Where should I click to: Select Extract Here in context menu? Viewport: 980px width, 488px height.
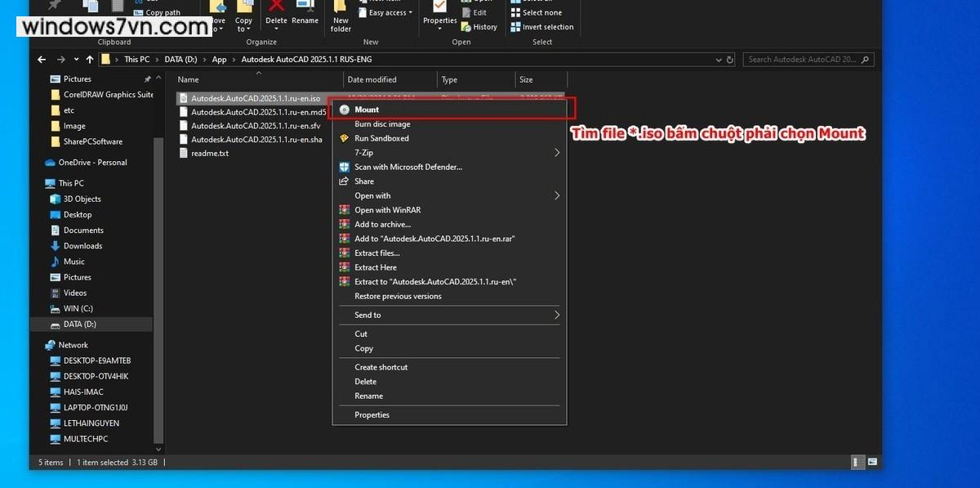click(x=376, y=267)
